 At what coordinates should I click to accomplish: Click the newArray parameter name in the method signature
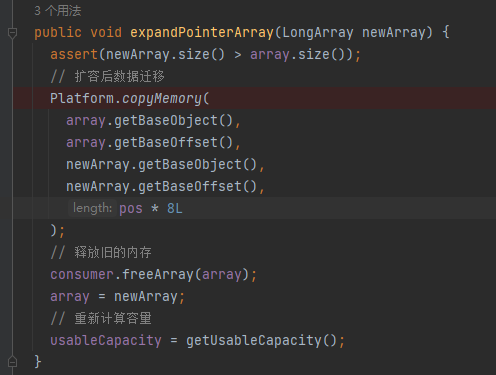click(x=394, y=32)
